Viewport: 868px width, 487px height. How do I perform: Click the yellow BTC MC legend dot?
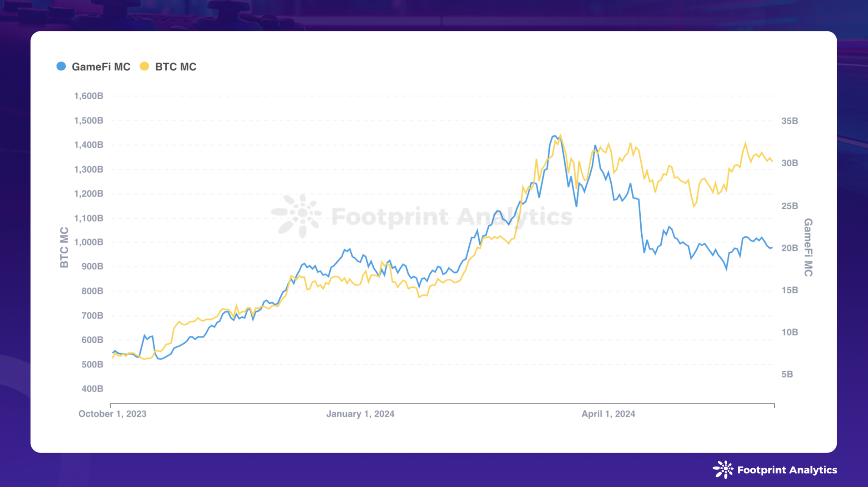click(x=145, y=67)
